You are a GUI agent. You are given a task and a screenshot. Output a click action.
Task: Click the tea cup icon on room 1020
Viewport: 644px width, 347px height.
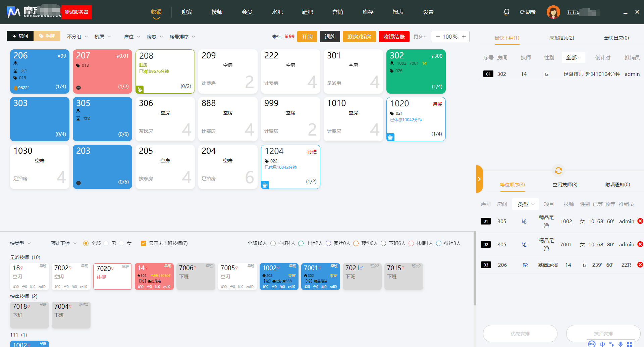[390, 137]
